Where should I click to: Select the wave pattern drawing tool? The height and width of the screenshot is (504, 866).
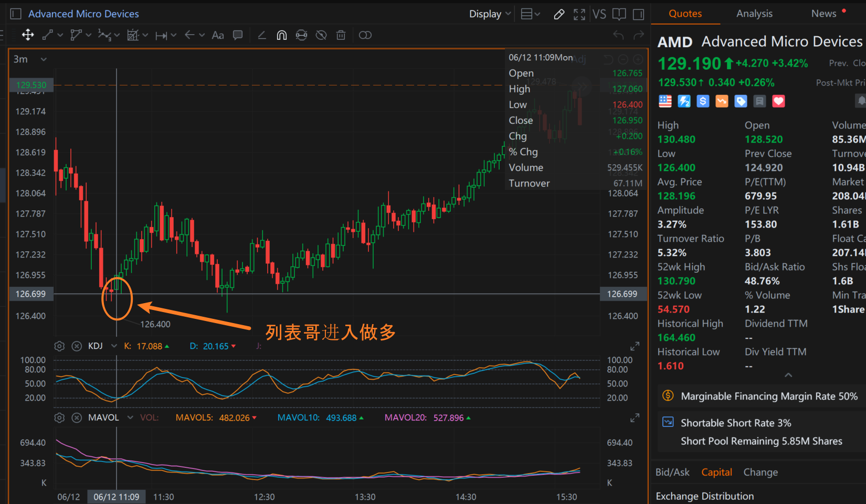(104, 35)
